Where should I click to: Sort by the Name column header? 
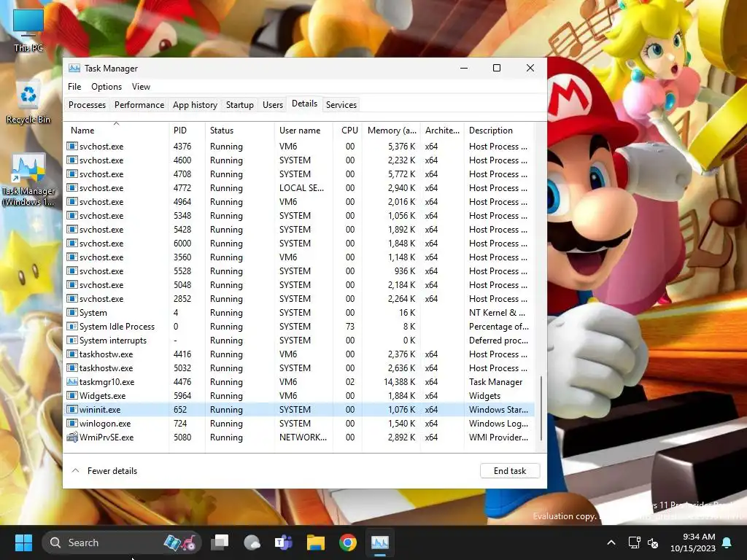(117, 131)
